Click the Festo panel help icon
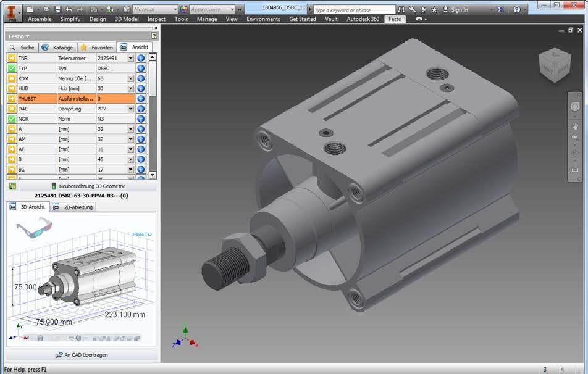588x374 pixels. pos(154,36)
